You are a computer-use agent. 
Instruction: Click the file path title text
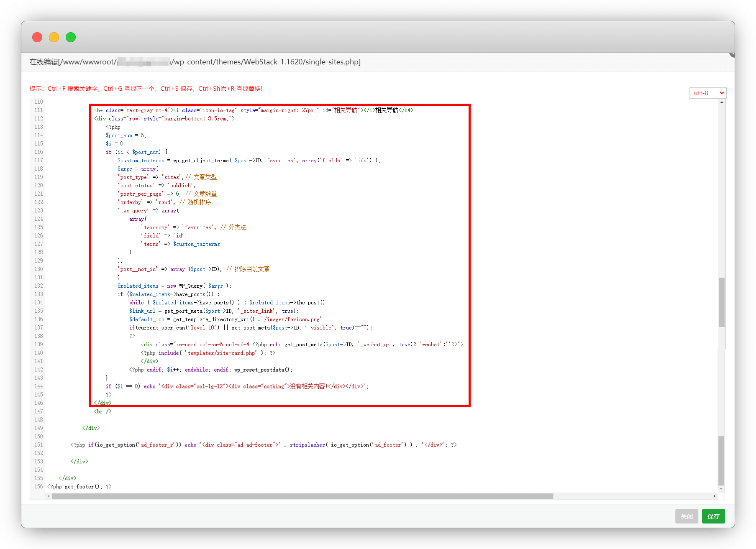pyautogui.click(x=195, y=62)
